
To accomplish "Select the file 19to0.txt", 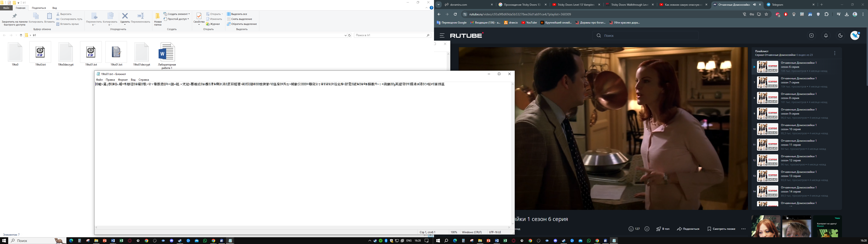I will pyautogui.click(x=40, y=54).
